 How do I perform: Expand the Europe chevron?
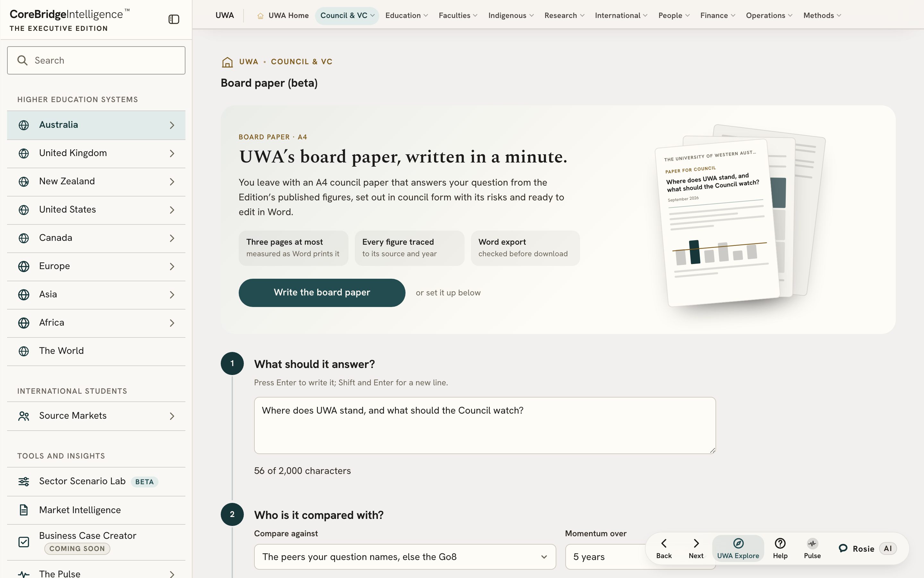172,267
